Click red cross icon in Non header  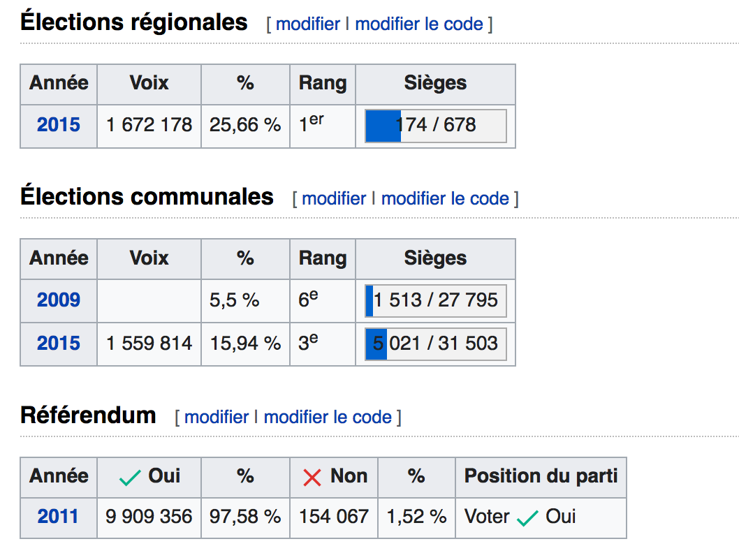(x=312, y=478)
